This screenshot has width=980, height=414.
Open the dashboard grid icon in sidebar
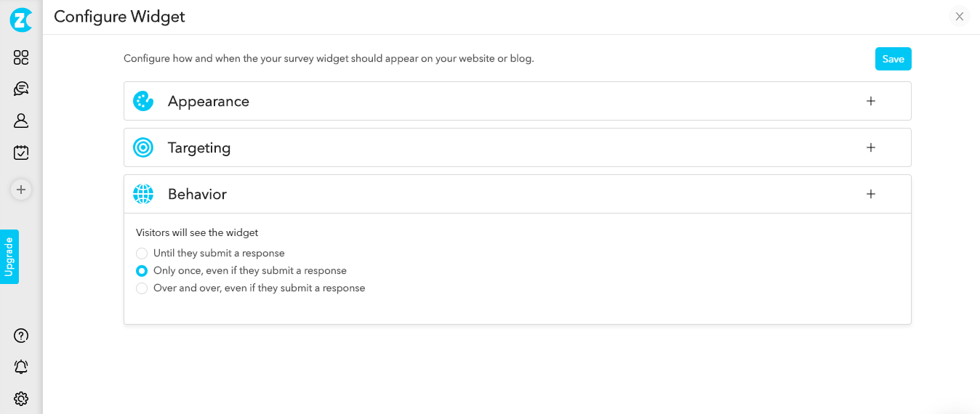(21, 57)
